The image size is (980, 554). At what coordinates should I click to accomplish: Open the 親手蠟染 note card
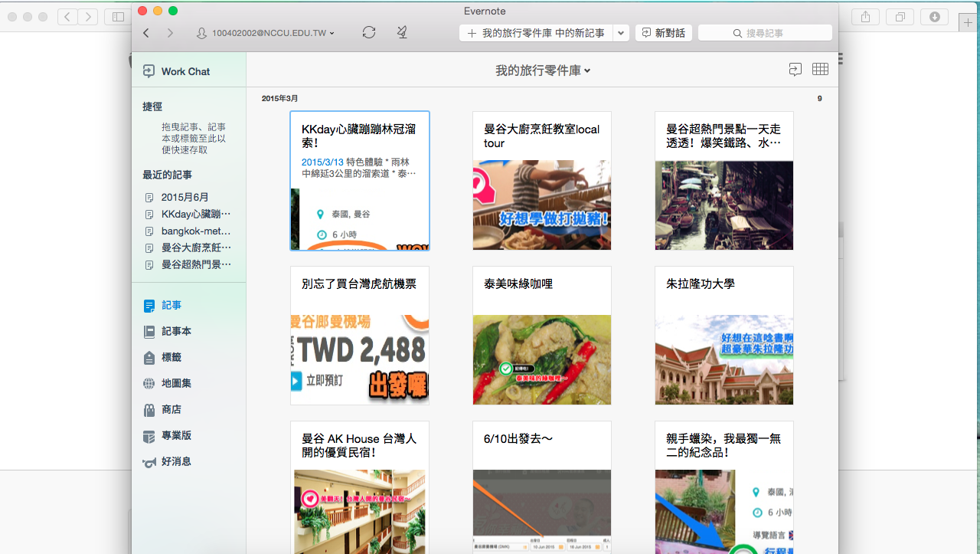tap(724, 487)
